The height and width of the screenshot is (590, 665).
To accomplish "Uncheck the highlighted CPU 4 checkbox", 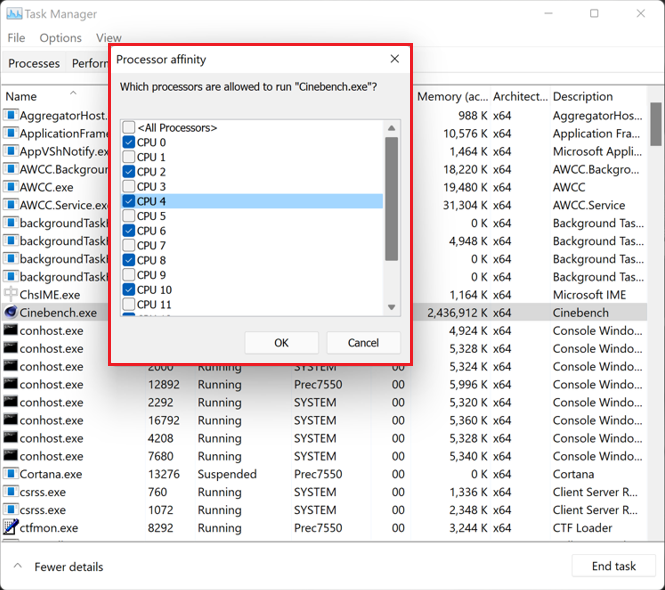I will pos(129,201).
